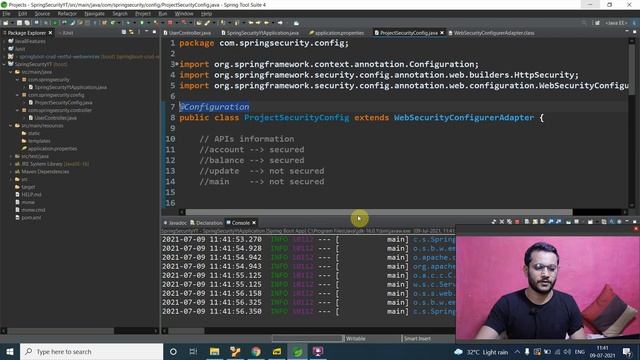This screenshot has height=360, width=640.
Task: Collapse the com.springsecurity.config package
Action: [x=18, y=95]
